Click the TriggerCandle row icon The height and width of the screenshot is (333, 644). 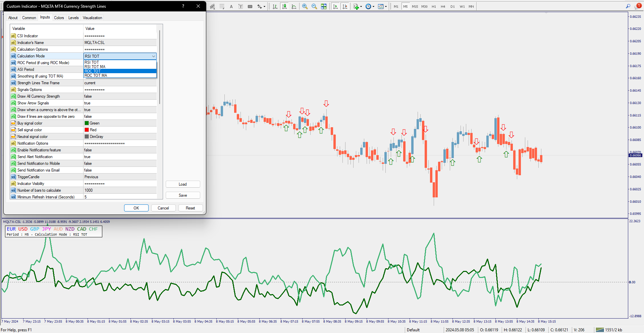(x=13, y=177)
